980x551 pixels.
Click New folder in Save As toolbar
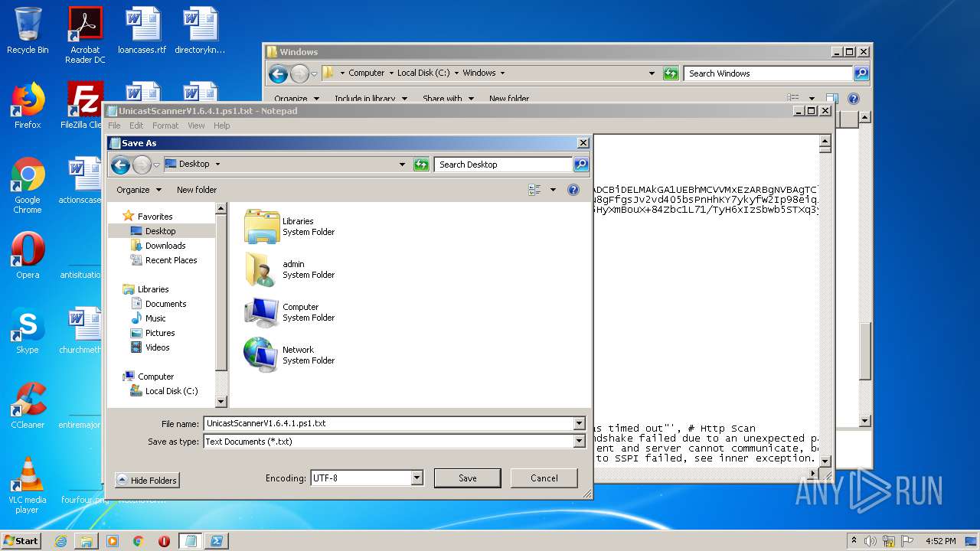pos(197,190)
